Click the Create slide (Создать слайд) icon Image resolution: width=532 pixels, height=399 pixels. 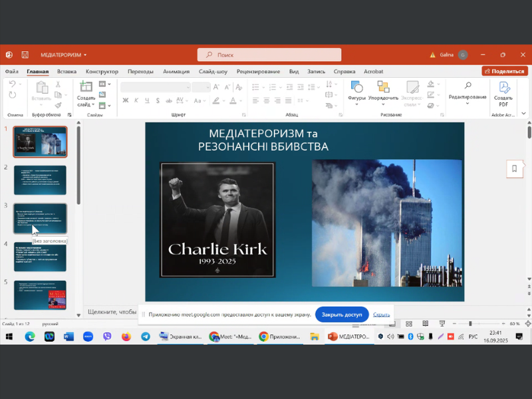click(x=86, y=86)
